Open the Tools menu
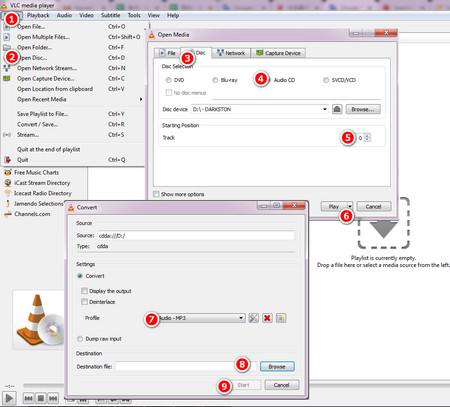450x407 pixels. (x=134, y=15)
